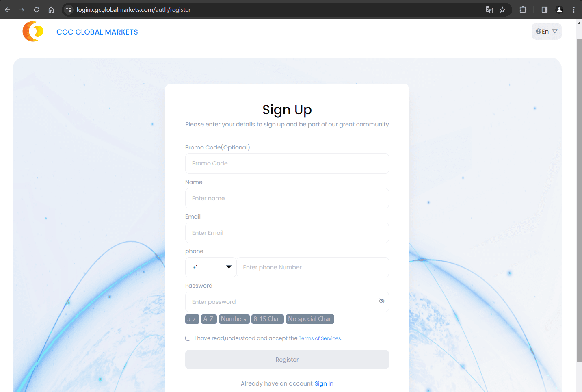Click the Register button

[287, 360]
